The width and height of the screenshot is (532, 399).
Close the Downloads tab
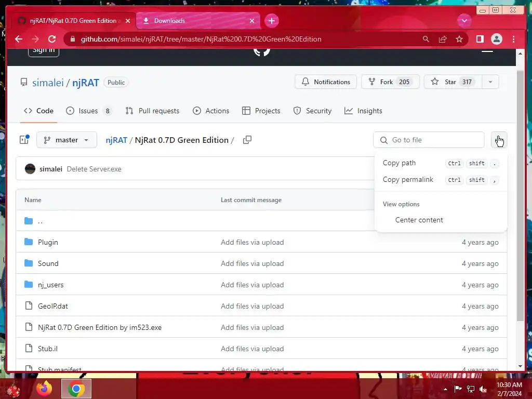click(252, 21)
